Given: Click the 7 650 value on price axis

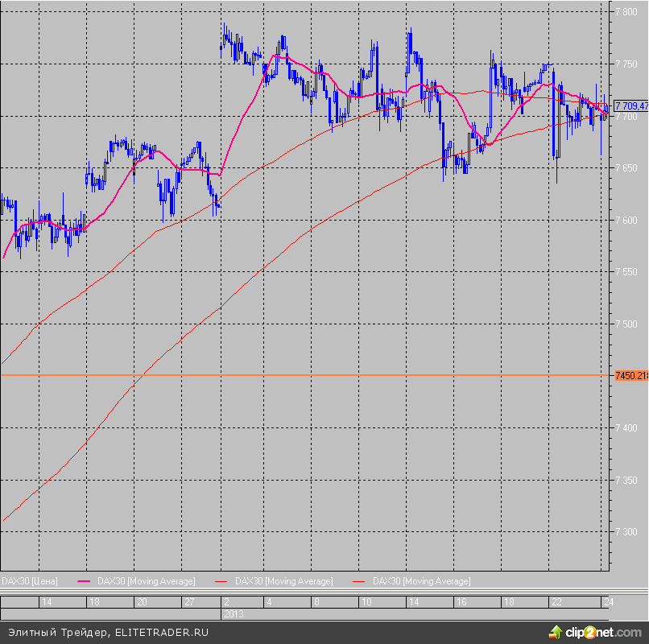Looking at the screenshot, I should [x=626, y=168].
